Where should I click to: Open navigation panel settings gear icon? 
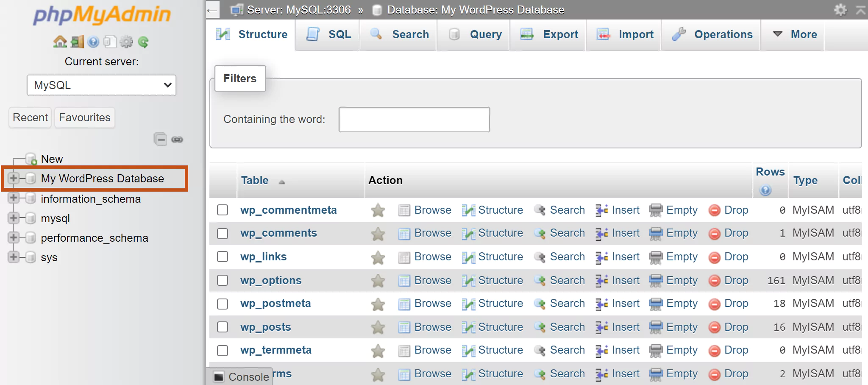click(x=126, y=42)
